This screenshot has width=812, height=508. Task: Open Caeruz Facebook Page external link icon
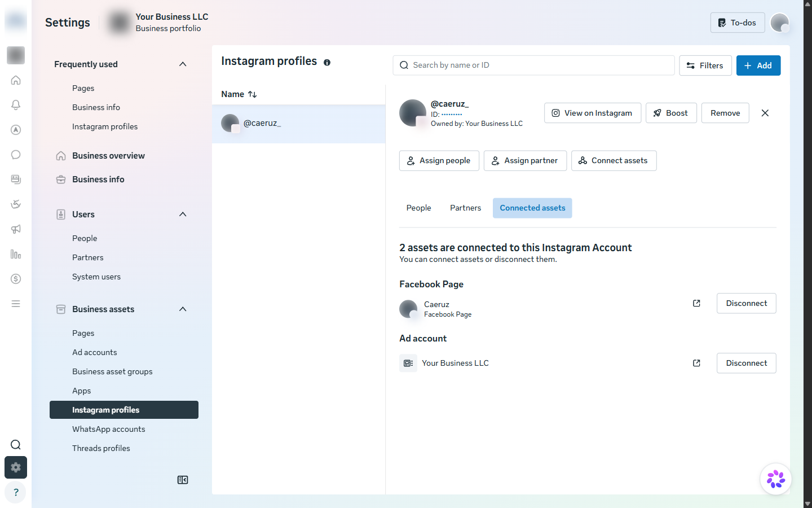pos(696,303)
